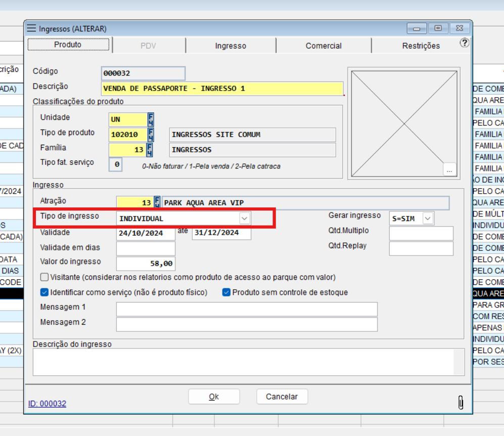The image size is (504, 436).
Task: Open the Comercial tab
Action: [324, 46]
